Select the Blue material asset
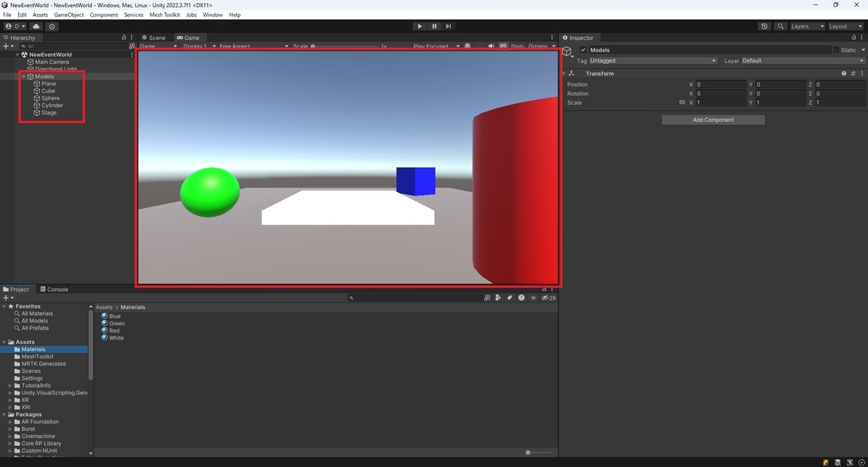The width and height of the screenshot is (868, 467). coord(111,316)
